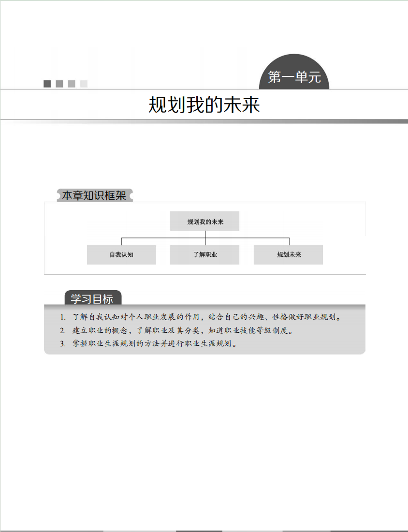Click the 本章知识框架 section heading
This screenshot has width=408, height=532.
pos(94,195)
